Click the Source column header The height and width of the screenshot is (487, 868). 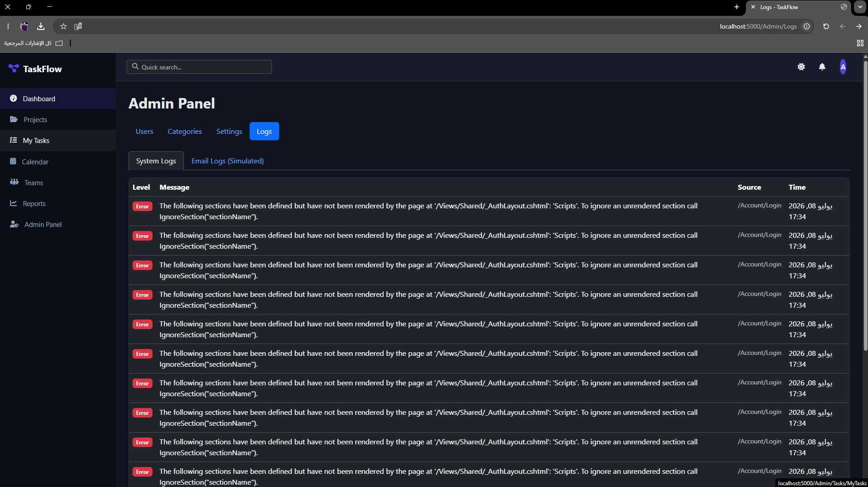(x=750, y=187)
